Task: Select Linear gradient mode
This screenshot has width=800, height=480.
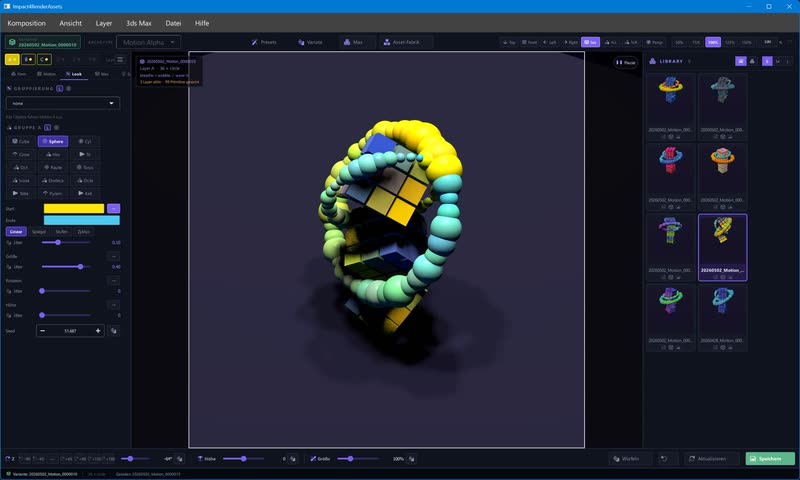Action: (x=16, y=232)
